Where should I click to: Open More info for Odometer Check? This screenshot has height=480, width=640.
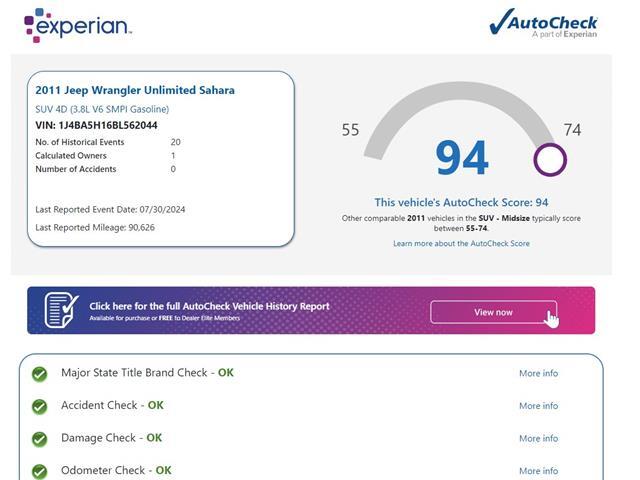538,471
